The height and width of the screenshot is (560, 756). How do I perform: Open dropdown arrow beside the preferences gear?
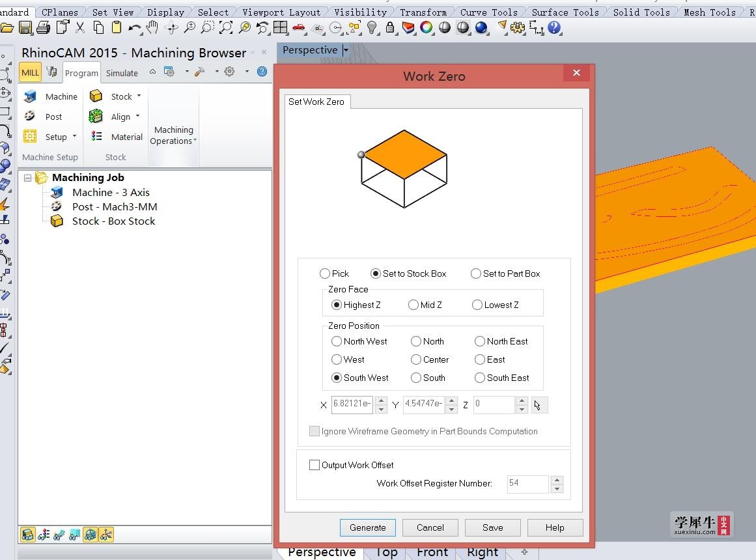tap(247, 72)
